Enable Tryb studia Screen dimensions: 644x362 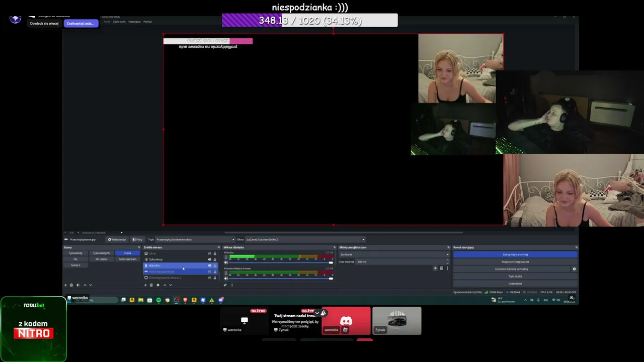tap(515, 276)
